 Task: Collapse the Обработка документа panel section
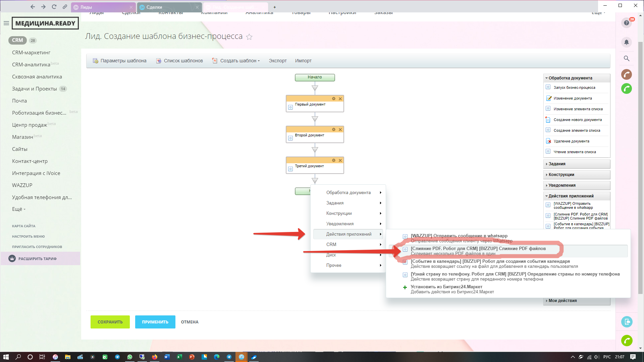coord(570,78)
